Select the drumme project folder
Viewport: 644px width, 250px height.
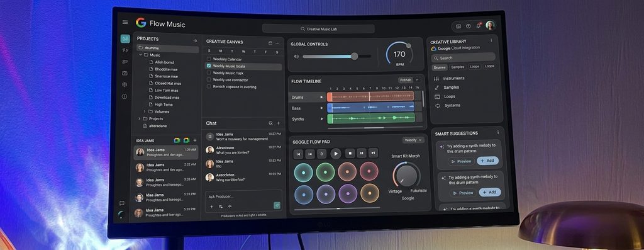[167, 48]
